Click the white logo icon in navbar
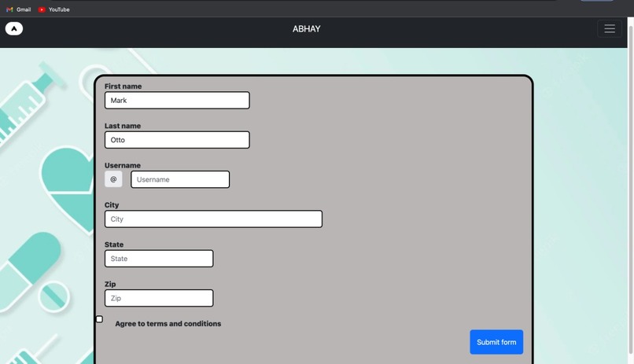The height and width of the screenshot is (364, 634). click(x=13, y=28)
